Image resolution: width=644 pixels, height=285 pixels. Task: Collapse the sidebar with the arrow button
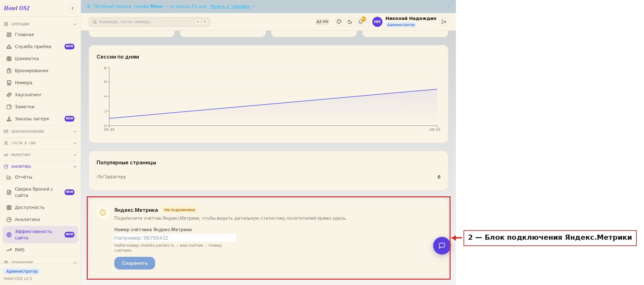(73, 8)
